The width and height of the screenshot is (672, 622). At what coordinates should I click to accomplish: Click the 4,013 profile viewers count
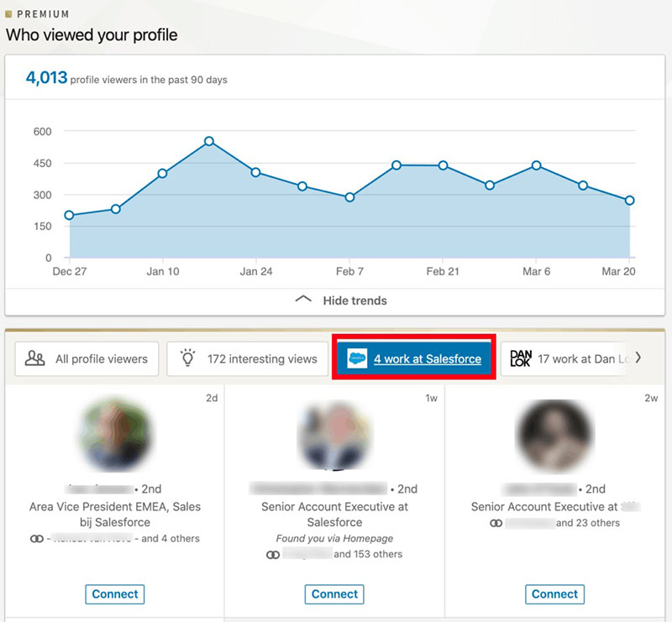[x=46, y=77]
